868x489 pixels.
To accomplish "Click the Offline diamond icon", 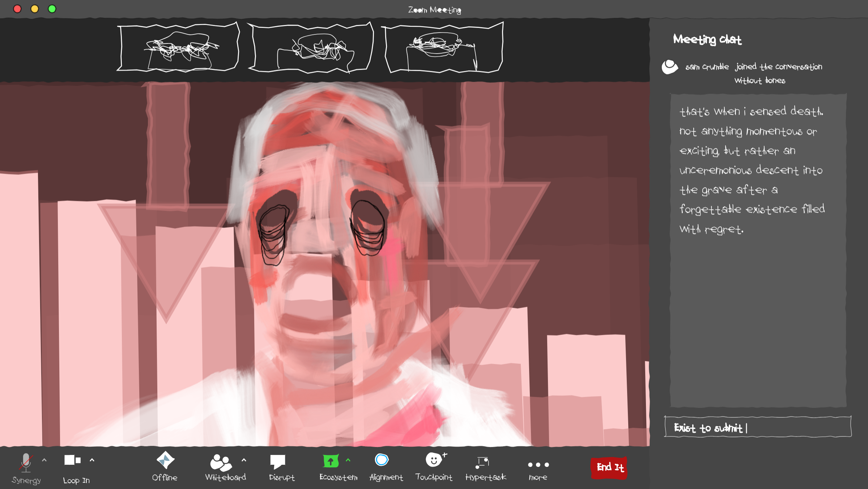I will click(x=165, y=460).
